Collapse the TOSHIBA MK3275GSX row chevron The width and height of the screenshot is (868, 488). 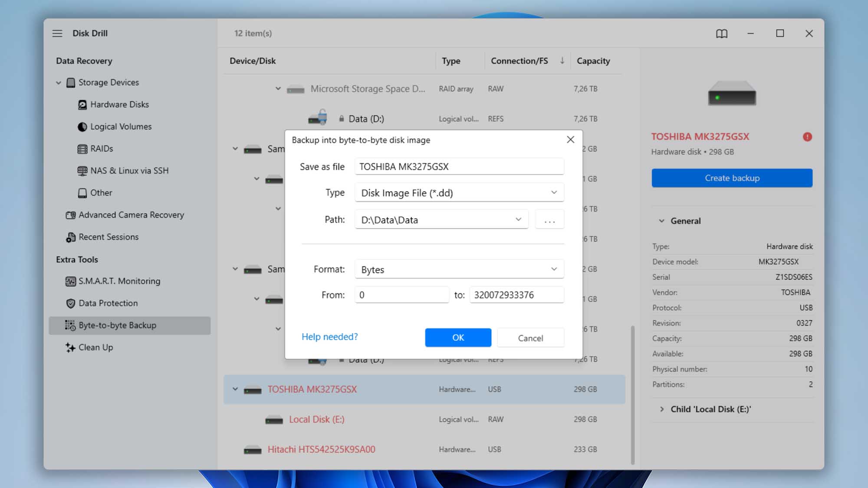(235, 389)
